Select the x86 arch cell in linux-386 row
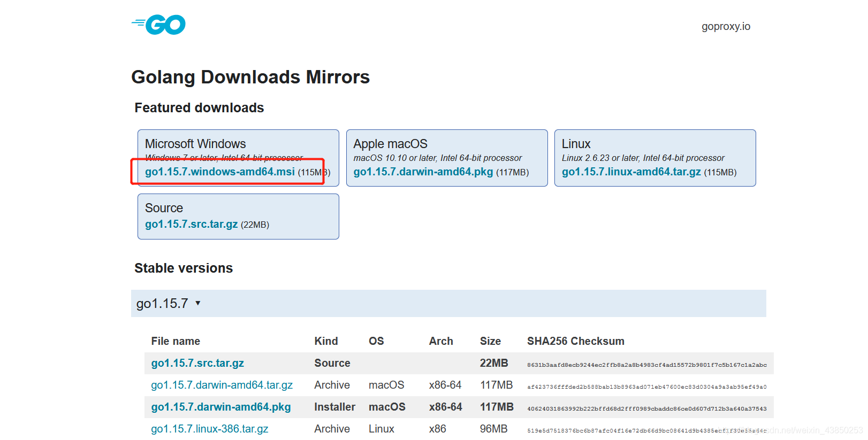This screenshot has width=868, height=440. click(x=437, y=429)
